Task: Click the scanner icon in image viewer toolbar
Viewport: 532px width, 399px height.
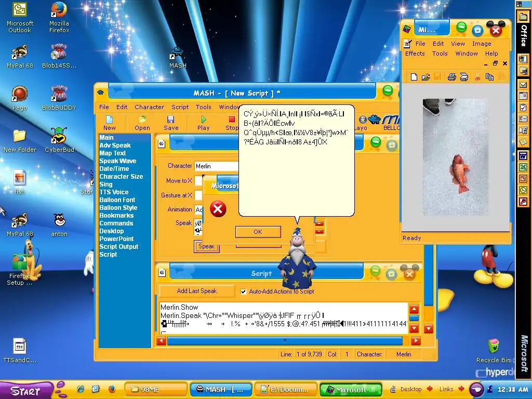Action: point(464,77)
